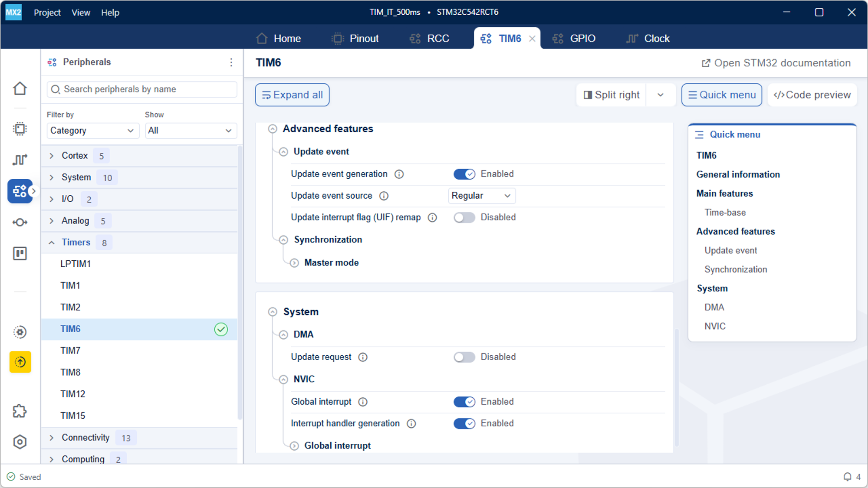Click the Peripherals panel three-dot menu
Image resolution: width=868 pixels, height=488 pixels.
(231, 62)
